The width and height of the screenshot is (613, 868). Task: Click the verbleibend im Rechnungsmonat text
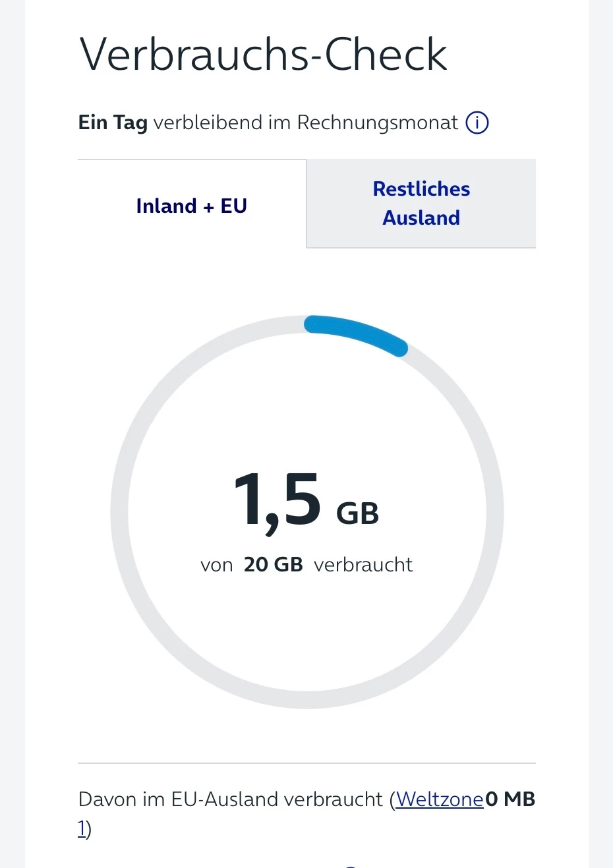coord(305,123)
